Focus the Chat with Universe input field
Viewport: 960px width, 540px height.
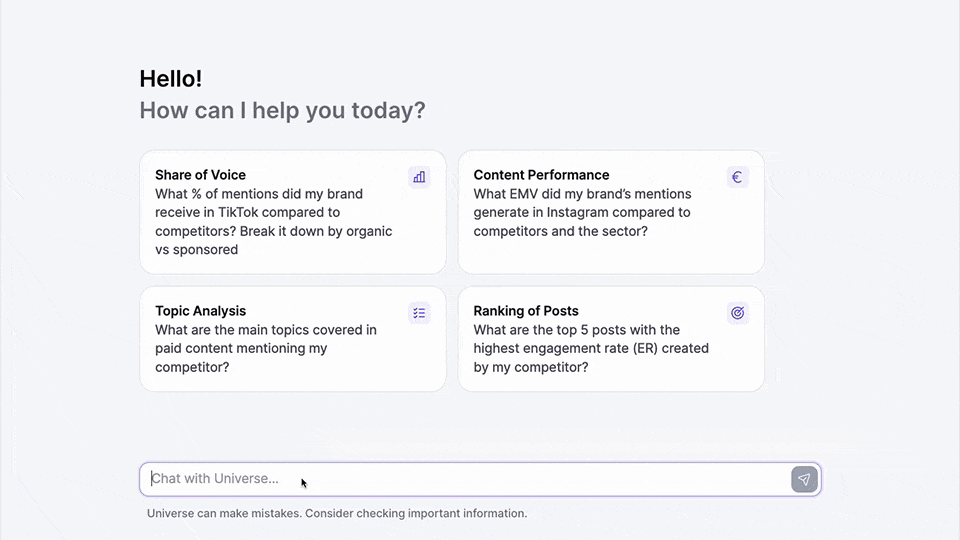click(x=465, y=479)
